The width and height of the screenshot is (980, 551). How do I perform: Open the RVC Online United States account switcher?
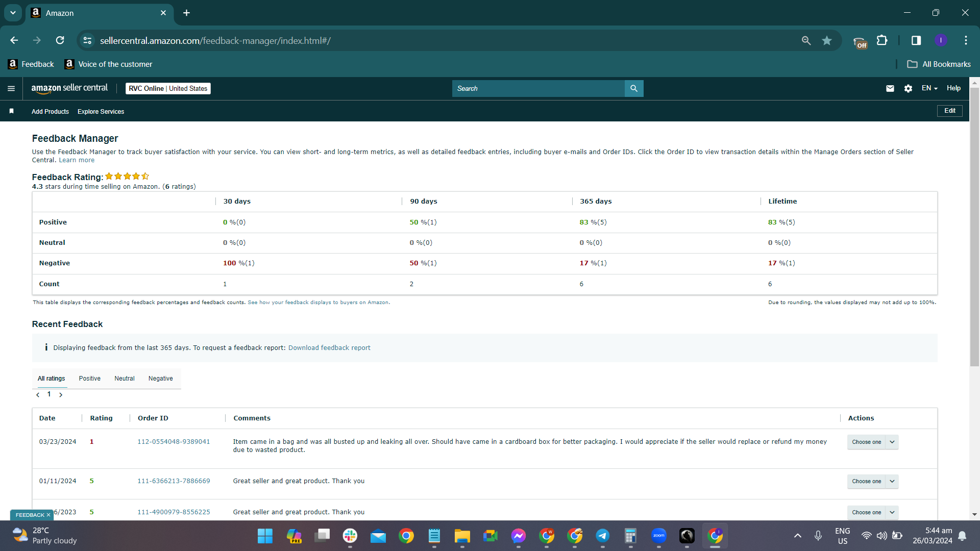(x=168, y=88)
